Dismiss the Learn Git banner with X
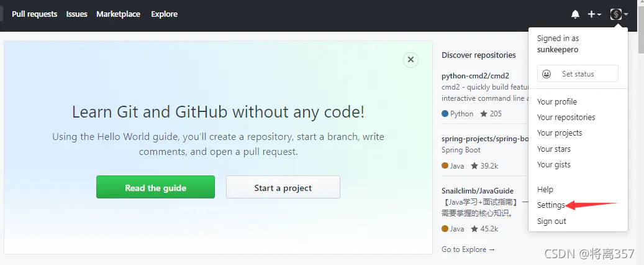This screenshot has width=644, height=265. tap(410, 60)
